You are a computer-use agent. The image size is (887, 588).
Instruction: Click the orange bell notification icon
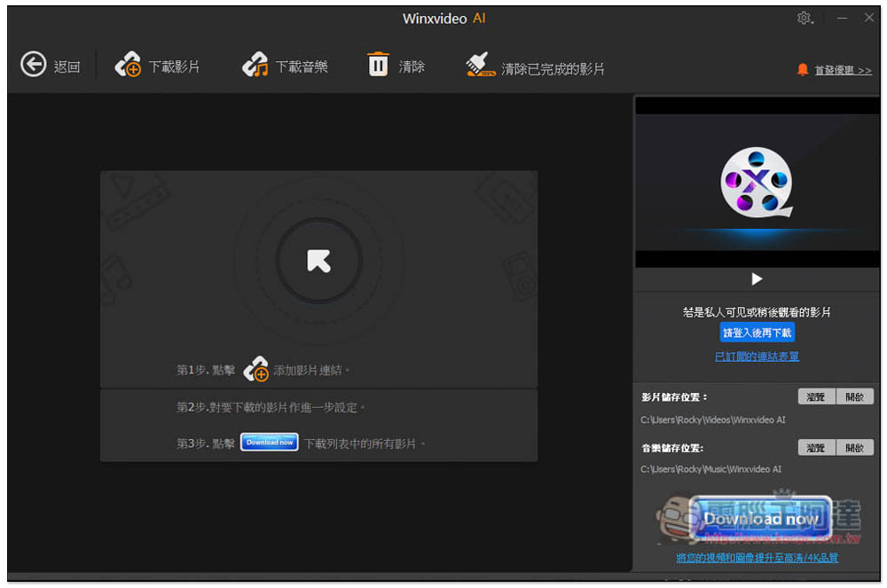(802, 69)
